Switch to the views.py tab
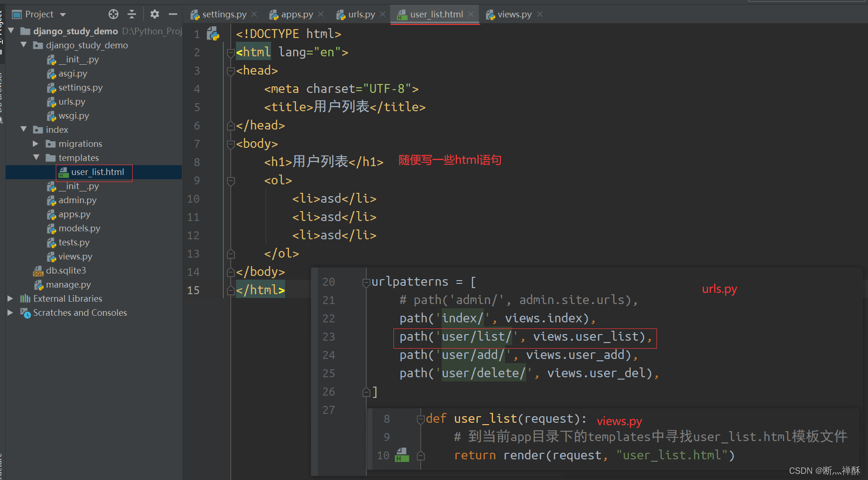Screen dimensions: 868x480 (509, 15)
